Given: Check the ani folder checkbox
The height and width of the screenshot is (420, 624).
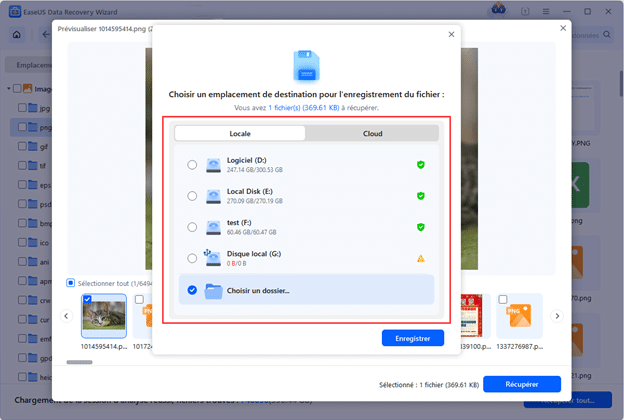Looking at the screenshot, I should click(x=22, y=261).
